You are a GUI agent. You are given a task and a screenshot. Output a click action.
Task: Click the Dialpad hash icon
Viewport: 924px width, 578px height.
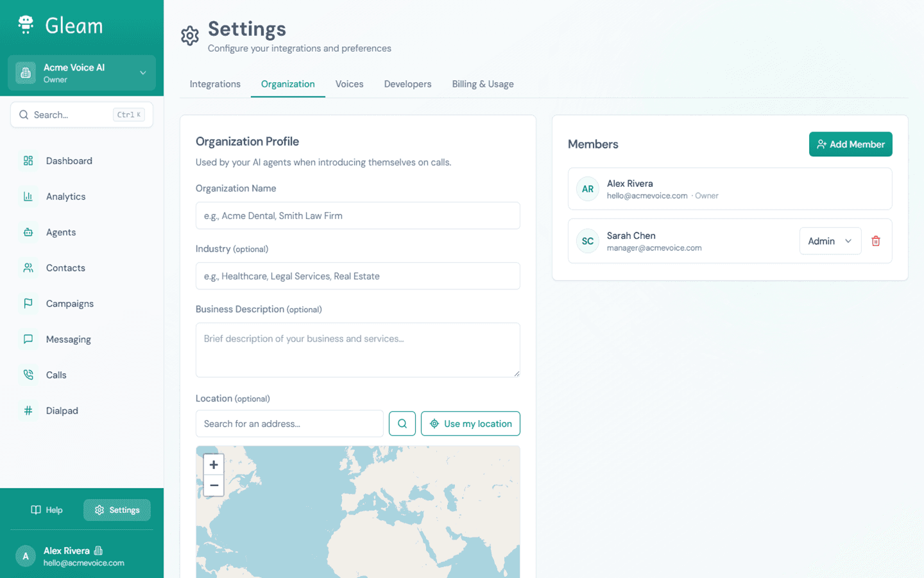(28, 410)
